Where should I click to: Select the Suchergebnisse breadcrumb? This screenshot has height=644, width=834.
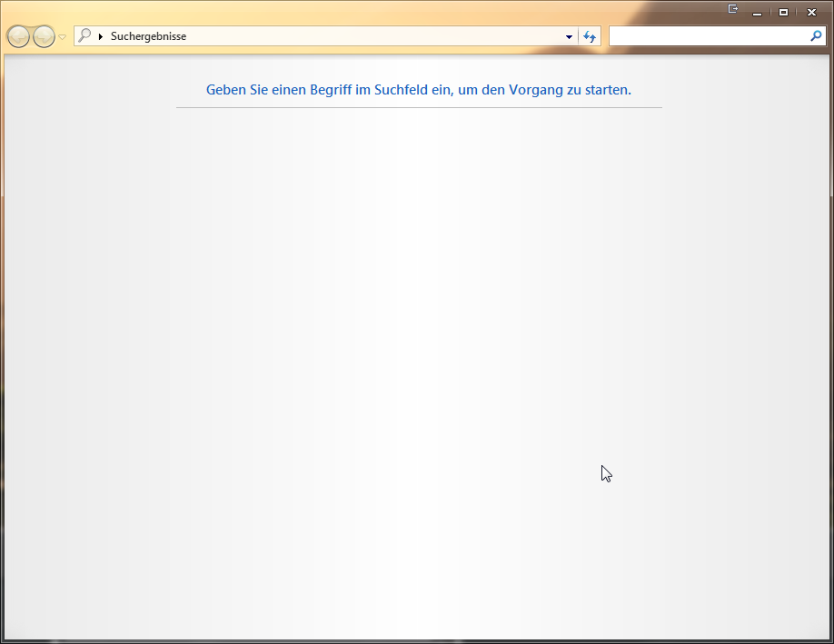(148, 36)
